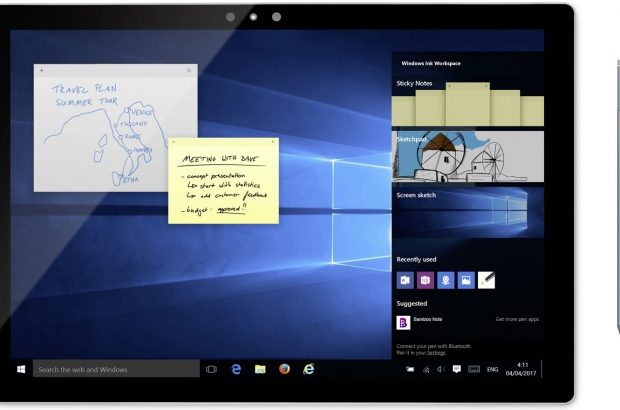620x410 pixels.
Task: Click the Show desktop sliver
Action: 541,369
